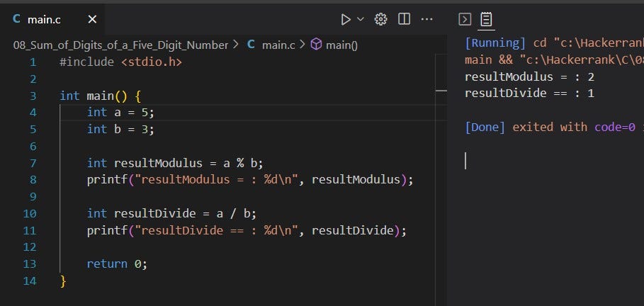Click the minimap scroll indicator

441,91
